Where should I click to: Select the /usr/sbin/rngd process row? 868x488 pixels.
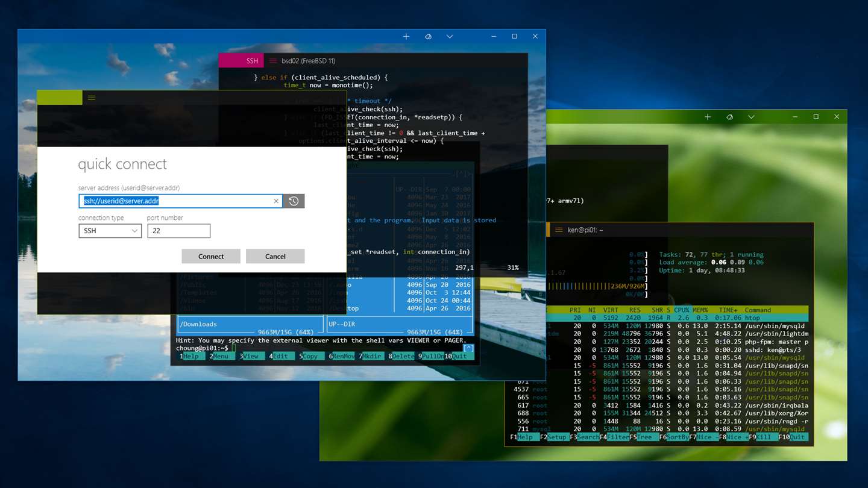(658, 421)
